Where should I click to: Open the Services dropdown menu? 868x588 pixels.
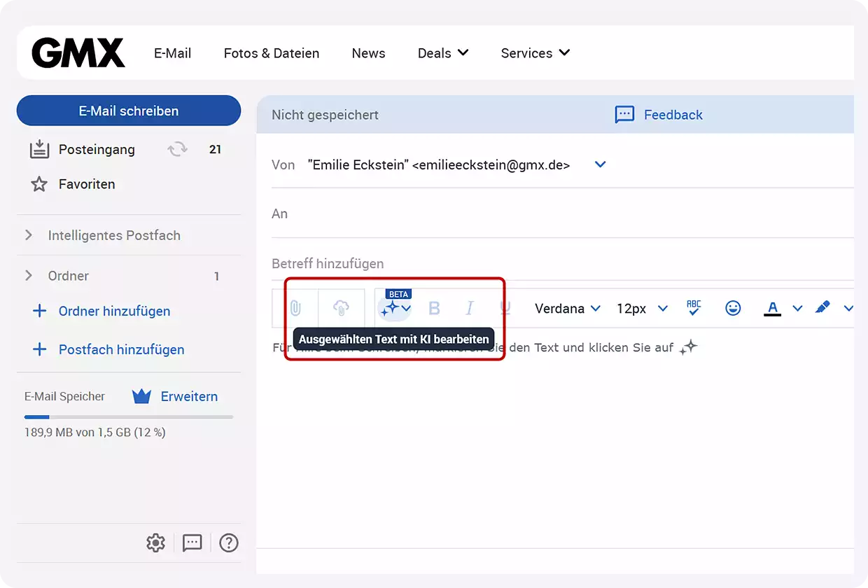pyautogui.click(x=535, y=53)
